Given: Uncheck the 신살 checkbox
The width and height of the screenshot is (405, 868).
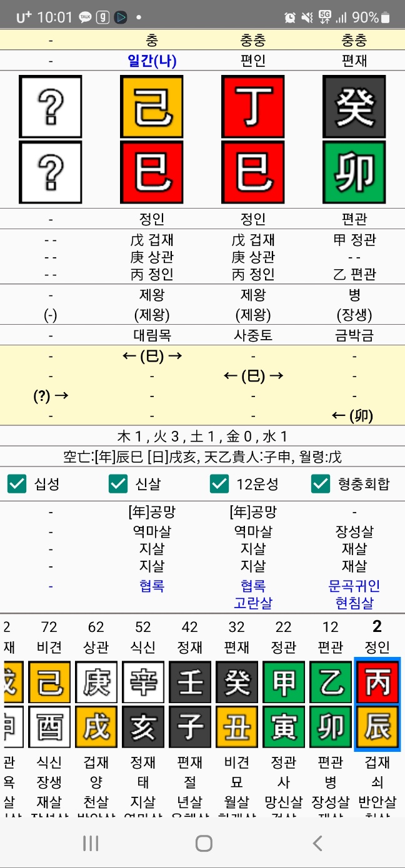Looking at the screenshot, I should coord(118,483).
